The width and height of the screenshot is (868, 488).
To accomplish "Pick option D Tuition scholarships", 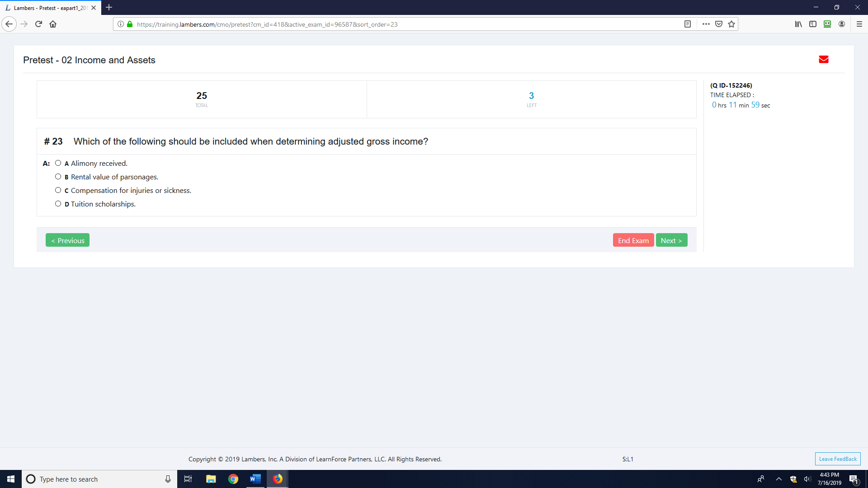I will click(58, 204).
